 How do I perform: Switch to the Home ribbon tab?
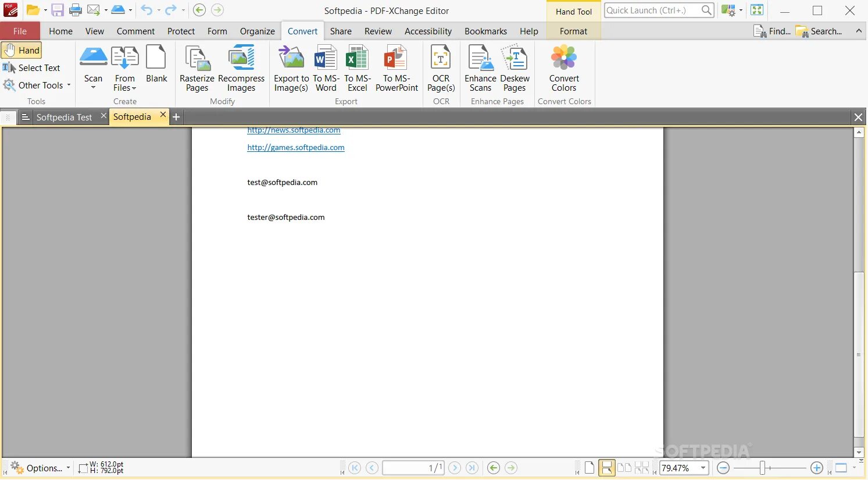(60, 31)
